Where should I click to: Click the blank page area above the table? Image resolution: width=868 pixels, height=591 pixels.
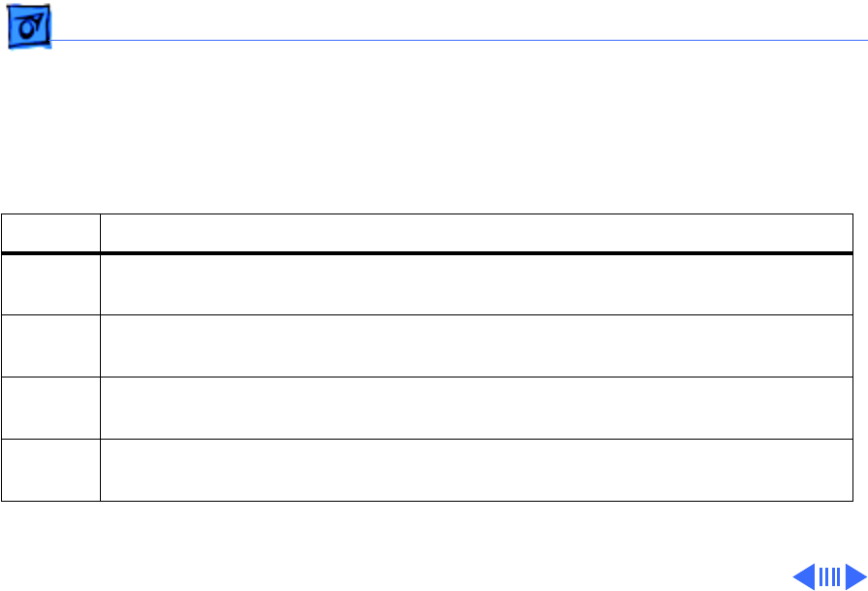click(x=427, y=126)
